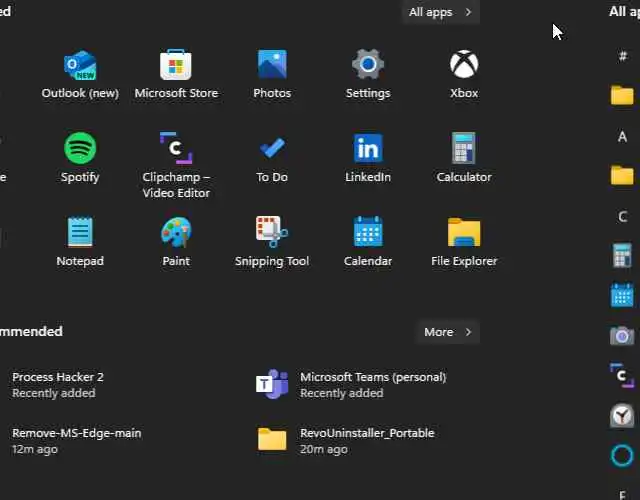Open the pinned Settings gear
The width and height of the screenshot is (640, 500).
pyautogui.click(x=368, y=75)
